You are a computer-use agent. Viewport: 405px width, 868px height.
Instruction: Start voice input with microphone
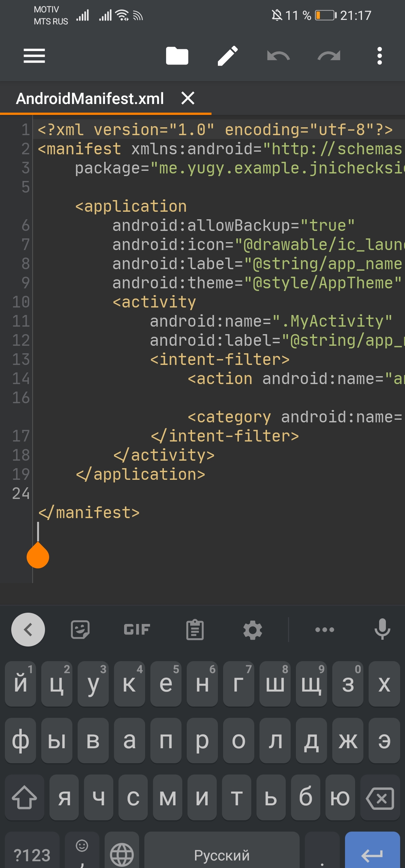point(382,629)
